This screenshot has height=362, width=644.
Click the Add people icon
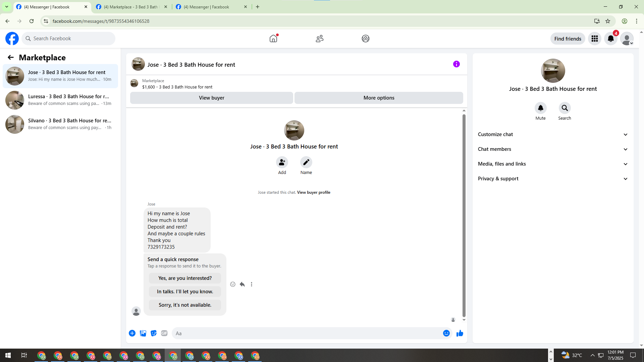282,162
